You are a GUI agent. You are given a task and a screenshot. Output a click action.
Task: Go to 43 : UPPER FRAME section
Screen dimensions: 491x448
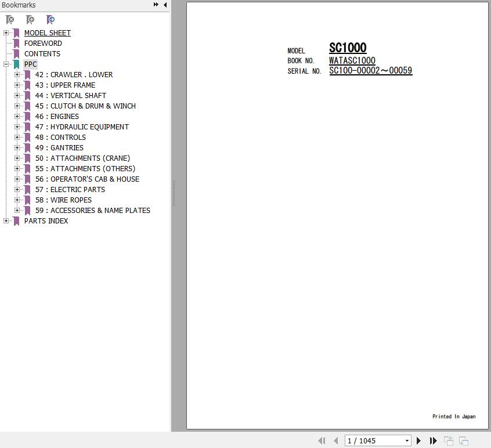(65, 85)
